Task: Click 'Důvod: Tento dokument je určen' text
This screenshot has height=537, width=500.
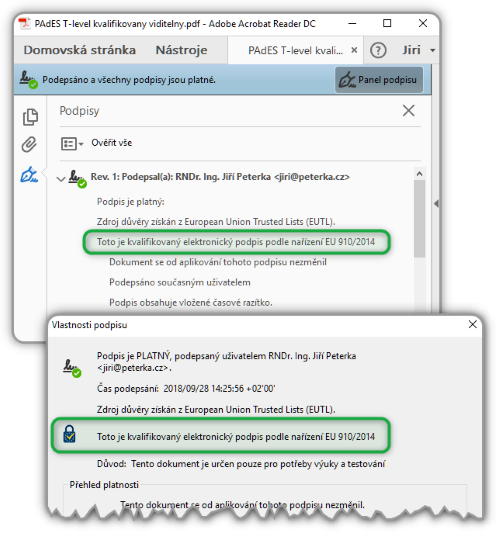Action: (x=241, y=464)
